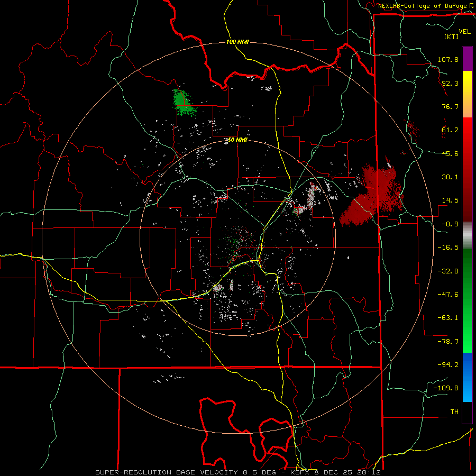This screenshot has width=476, height=476.
Task: Select the -32.0 legend value
Action: pos(448,271)
